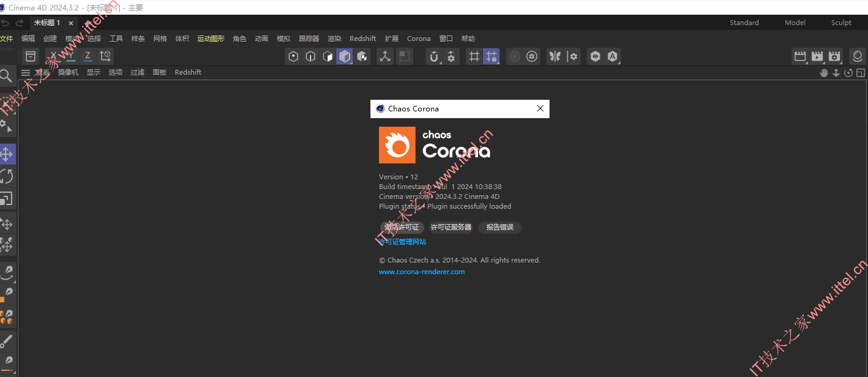The height and width of the screenshot is (377, 868).
Task: Toggle the circular gear icon beside soft selection
Action: click(532, 57)
